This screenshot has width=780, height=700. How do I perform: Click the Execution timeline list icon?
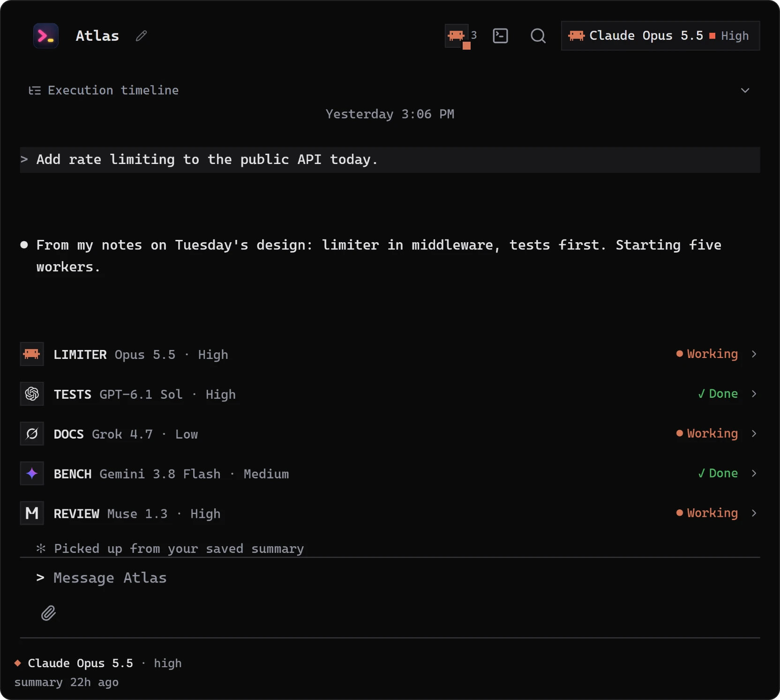[x=35, y=90]
